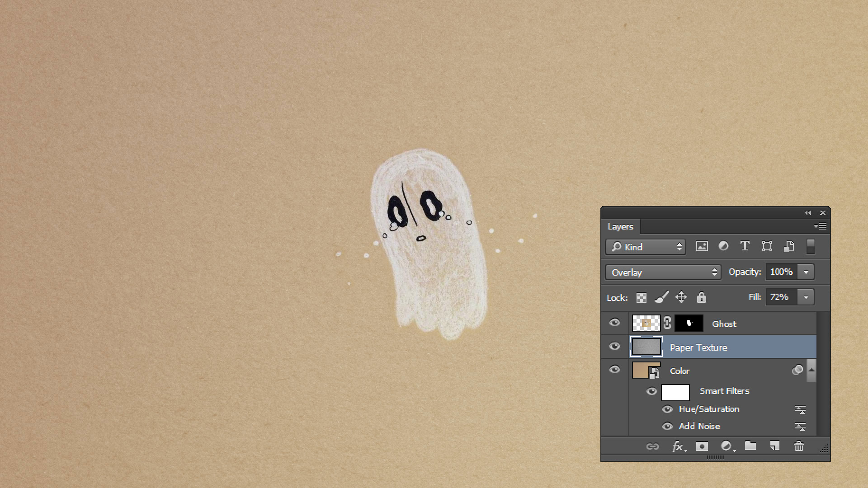This screenshot has width=868, height=488.
Task: Collapse the Color layer's smart filters arrow
Action: [811, 370]
